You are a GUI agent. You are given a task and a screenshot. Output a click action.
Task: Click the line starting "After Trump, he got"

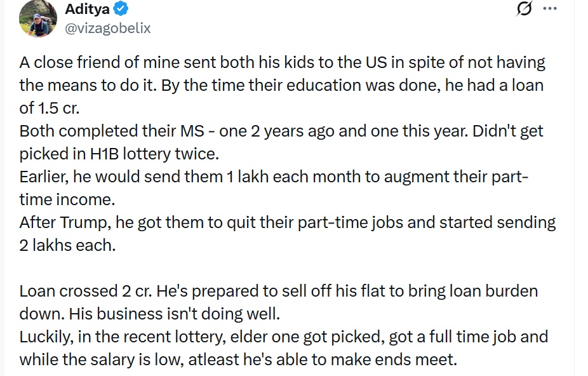pos(287,223)
